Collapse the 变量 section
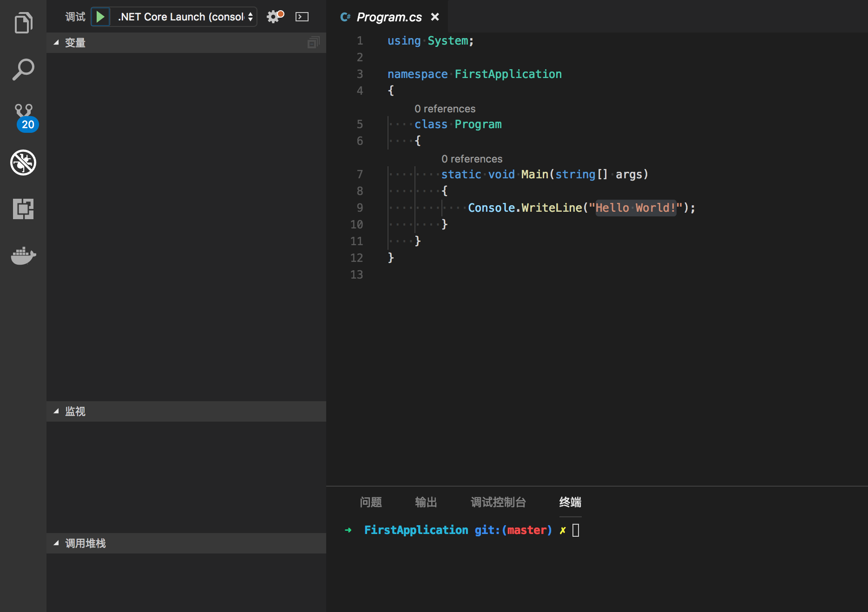Viewport: 868px width, 612px height. click(186, 43)
